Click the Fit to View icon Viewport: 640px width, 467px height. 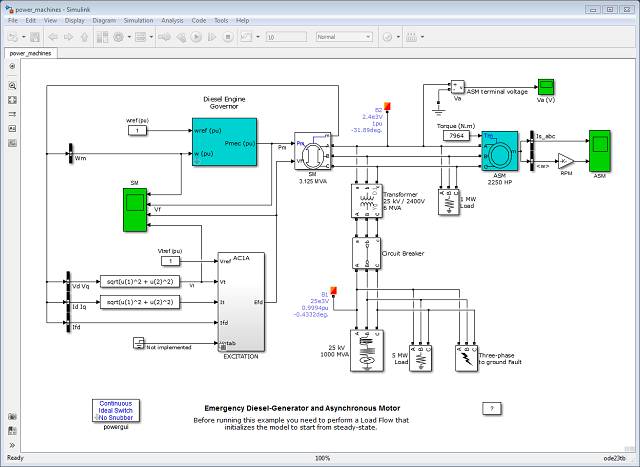(13, 100)
